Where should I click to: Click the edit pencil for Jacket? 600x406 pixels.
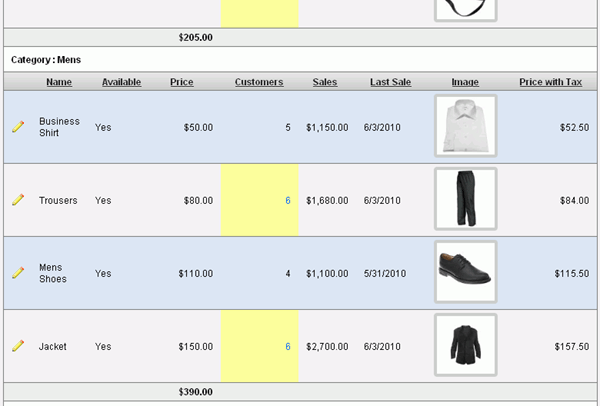pos(18,346)
